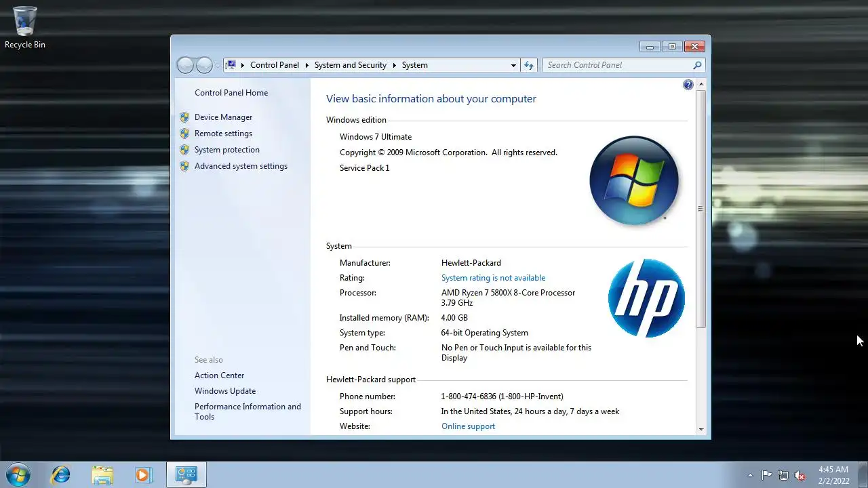
Task: Click the Back navigation arrow button
Action: tap(185, 65)
